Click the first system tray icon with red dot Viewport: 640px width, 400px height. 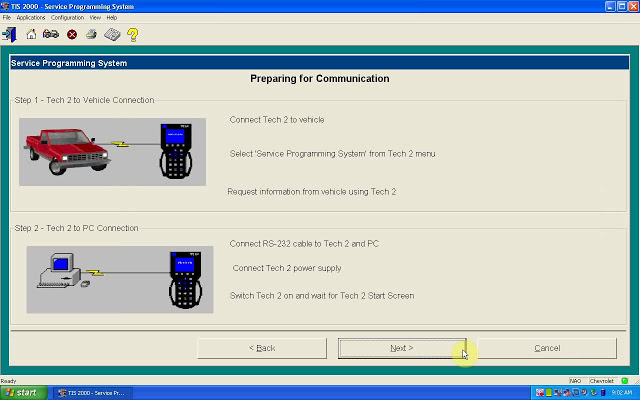540,393
